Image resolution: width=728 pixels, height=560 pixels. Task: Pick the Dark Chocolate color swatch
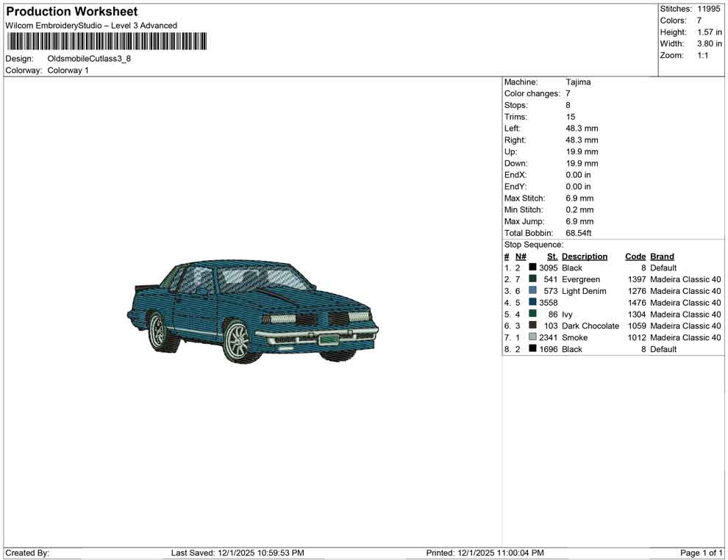pos(532,326)
